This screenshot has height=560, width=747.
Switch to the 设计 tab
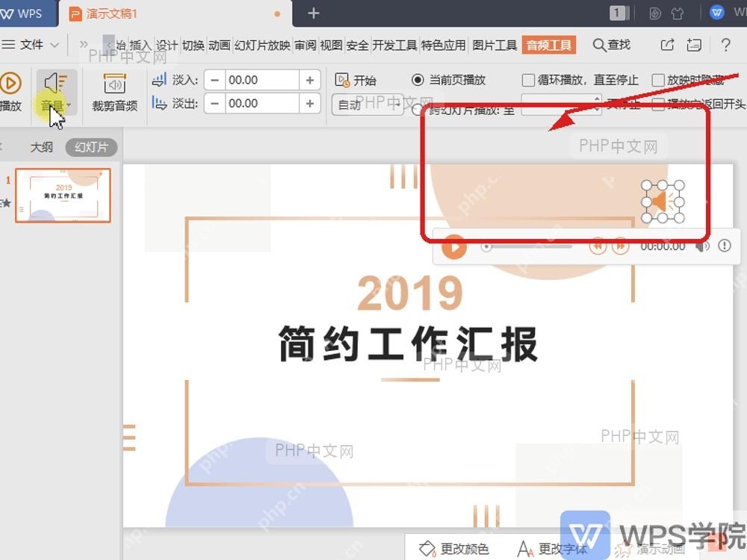click(167, 46)
